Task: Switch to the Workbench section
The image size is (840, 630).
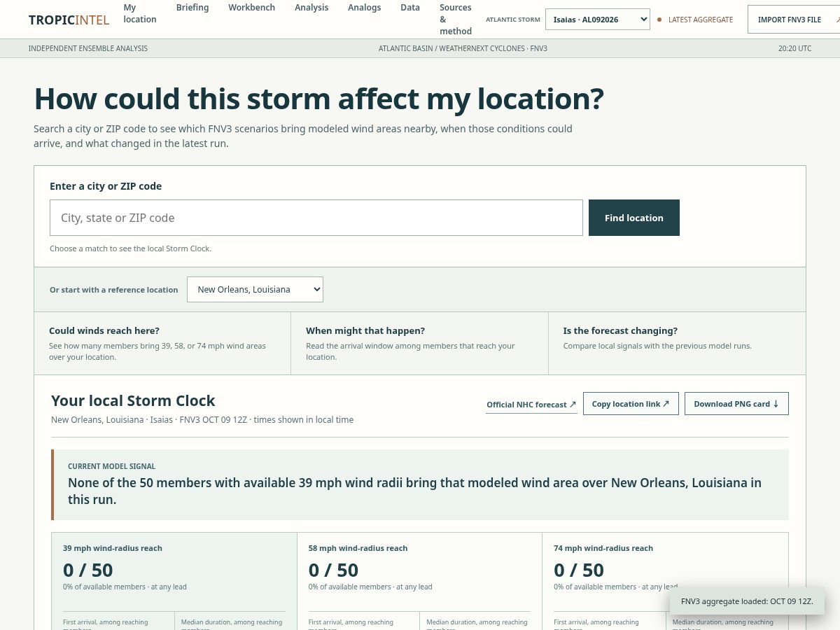Action: (251, 8)
